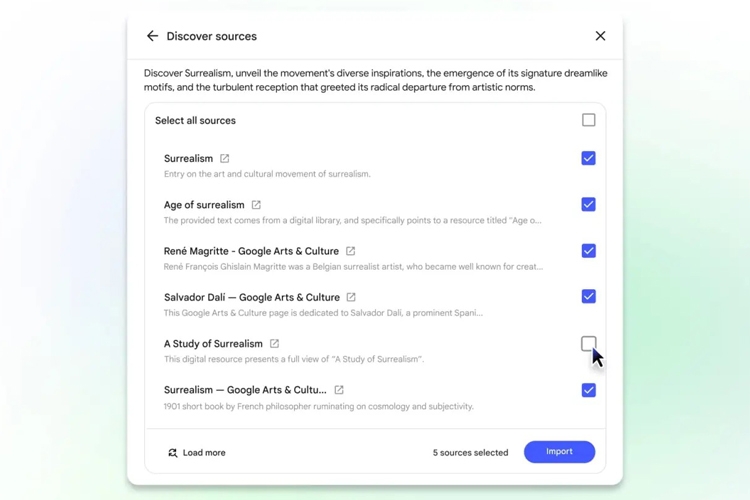
Task: Go back using the arrow beside Discover sources
Action: pyautogui.click(x=152, y=36)
